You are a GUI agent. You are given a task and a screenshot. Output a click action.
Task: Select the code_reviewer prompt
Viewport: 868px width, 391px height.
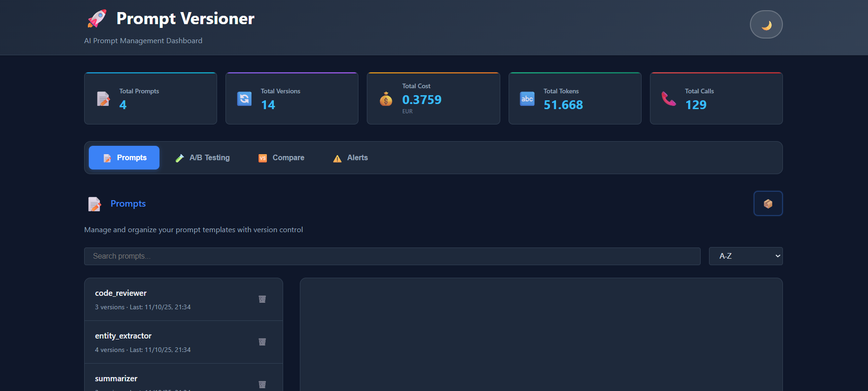point(184,300)
